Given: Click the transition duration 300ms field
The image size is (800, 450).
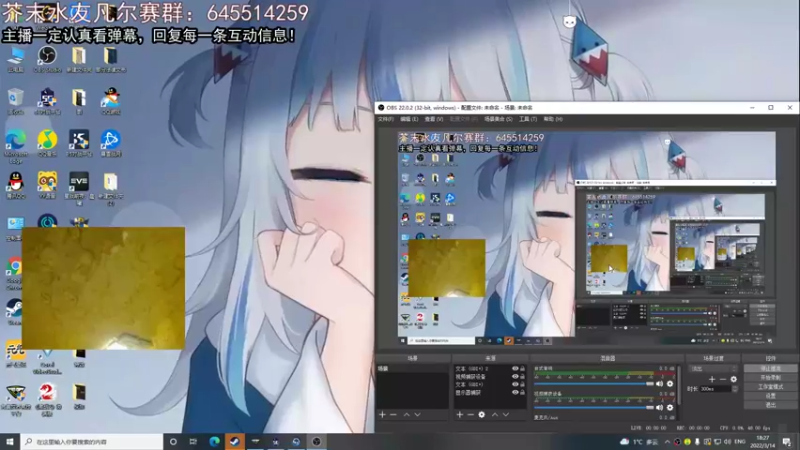Looking at the screenshot, I should pos(715,389).
